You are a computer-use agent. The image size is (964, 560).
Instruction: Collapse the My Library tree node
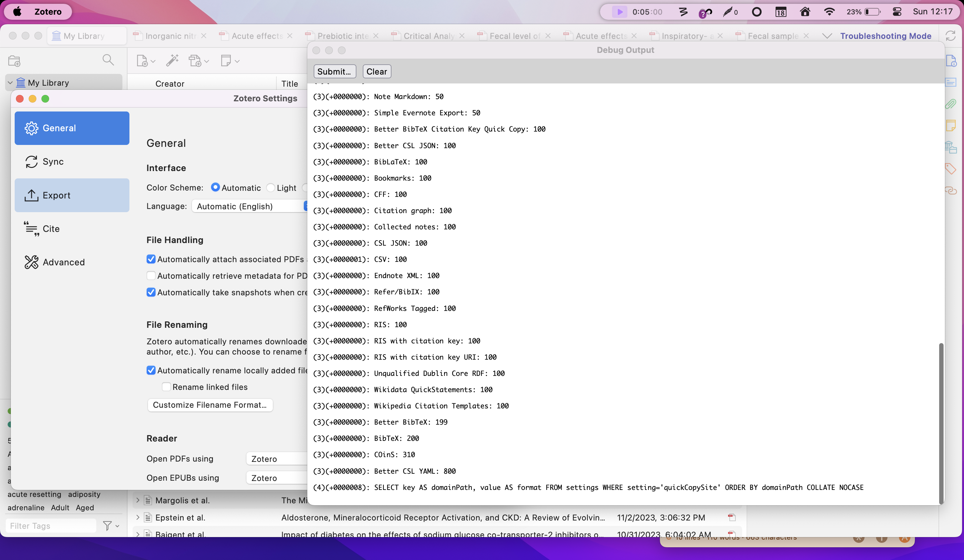[10, 83]
